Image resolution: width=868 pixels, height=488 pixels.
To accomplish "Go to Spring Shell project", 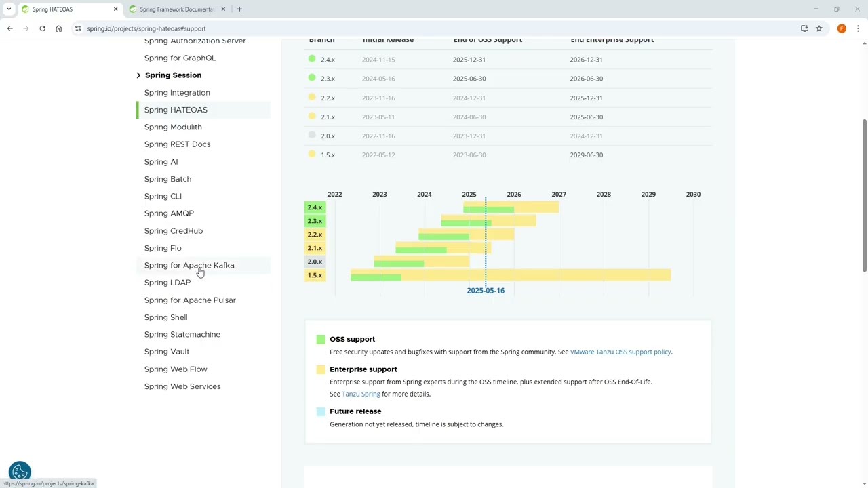I will 165,317.
